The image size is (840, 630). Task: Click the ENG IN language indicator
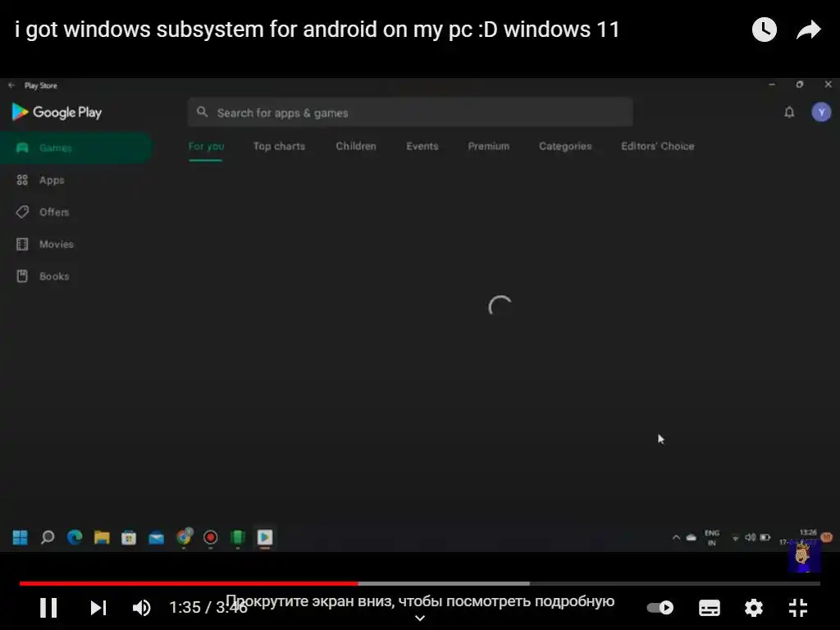click(712, 538)
